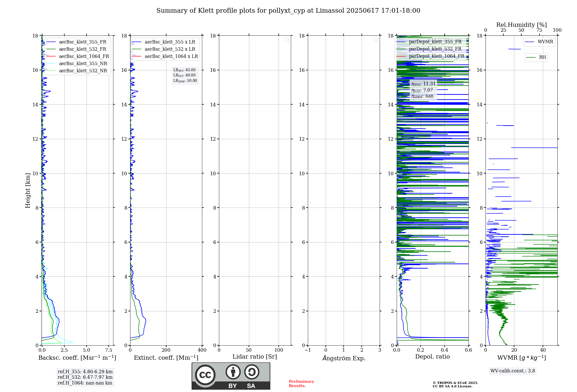Click the Backsc. coeff. axis label
577x392 pixels.
click(x=77, y=358)
